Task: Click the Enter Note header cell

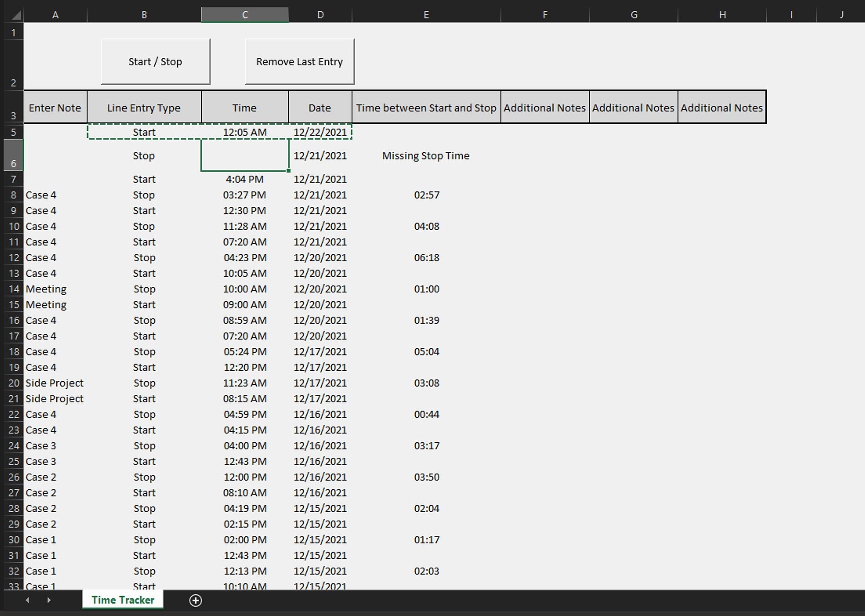Action: tap(55, 107)
